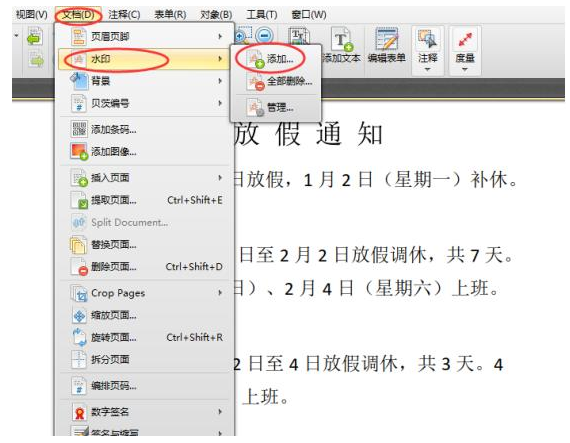This screenshot has height=443, width=570.
Task: Choose 编排页码... menu entry
Action: click(145, 386)
